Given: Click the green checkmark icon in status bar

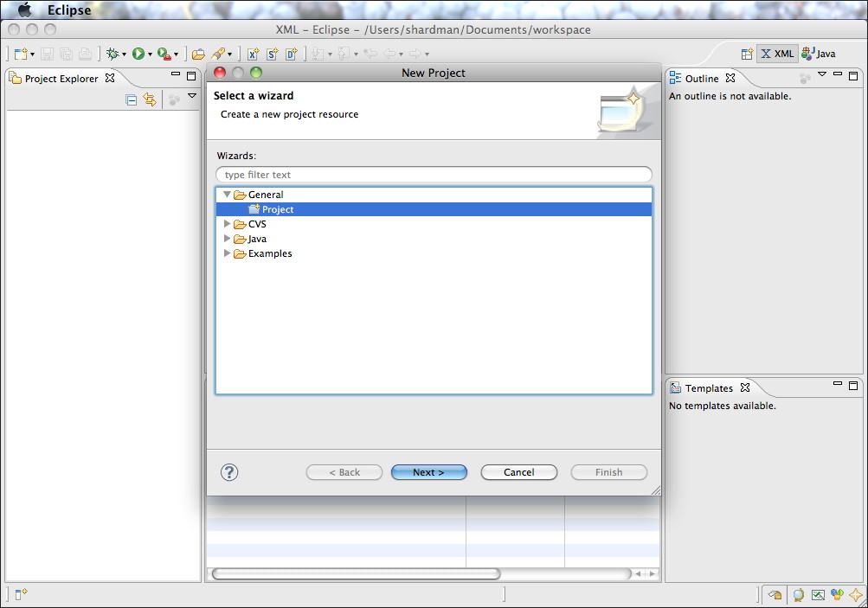Looking at the screenshot, I should [818, 595].
